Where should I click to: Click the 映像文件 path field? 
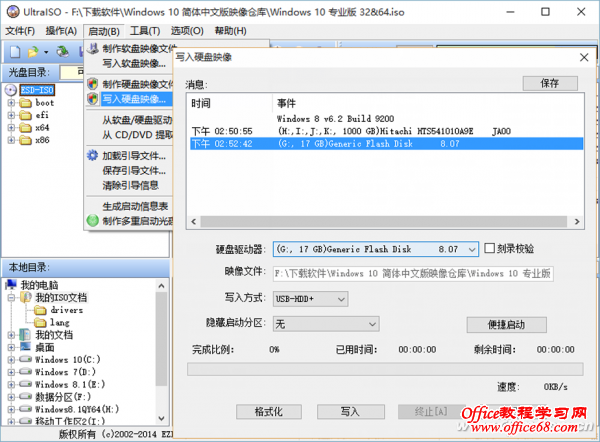[413, 274]
